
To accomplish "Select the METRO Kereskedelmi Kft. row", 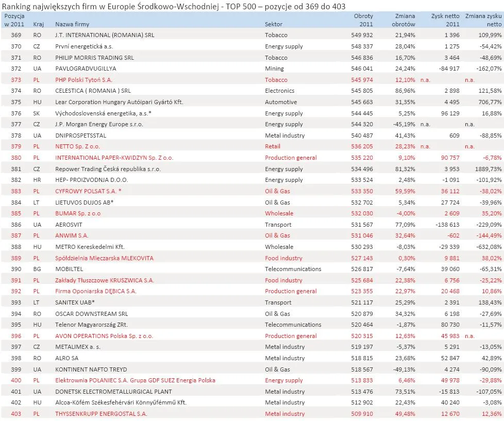I will pyautogui.click(x=91, y=247).
